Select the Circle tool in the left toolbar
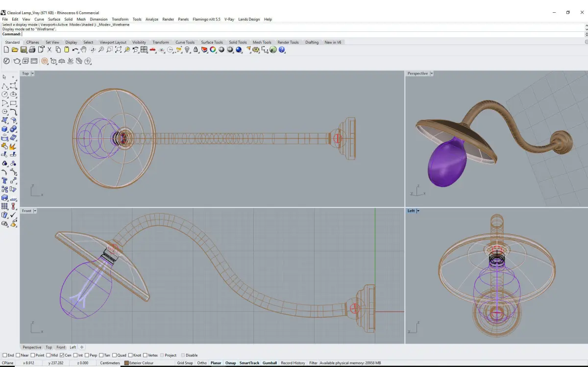The height and width of the screenshot is (367, 588). coord(4,94)
